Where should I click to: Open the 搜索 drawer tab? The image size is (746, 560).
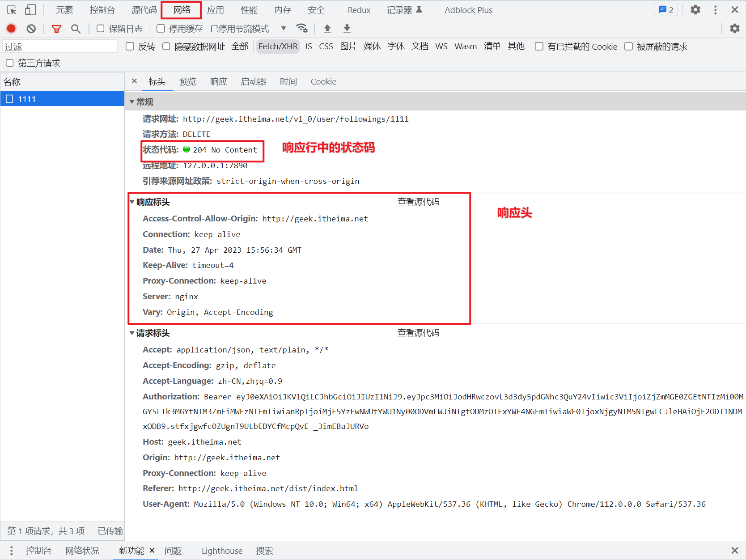264,551
